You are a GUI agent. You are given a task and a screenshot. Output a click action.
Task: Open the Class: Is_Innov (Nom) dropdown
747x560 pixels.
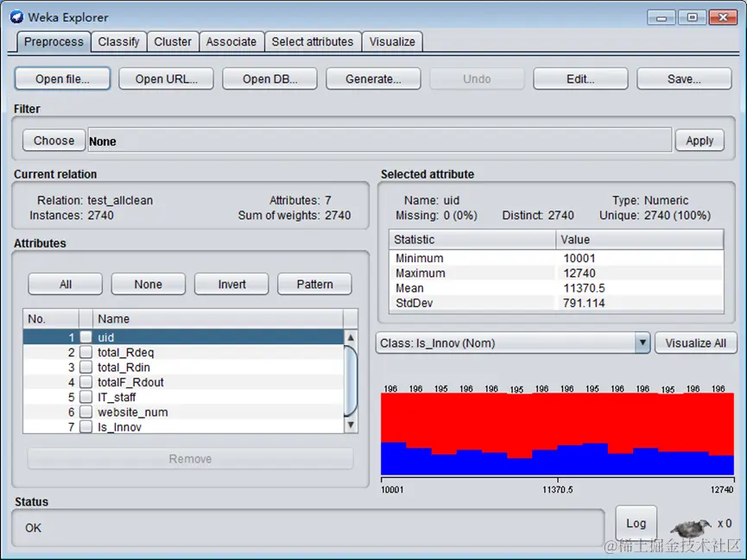(x=513, y=343)
